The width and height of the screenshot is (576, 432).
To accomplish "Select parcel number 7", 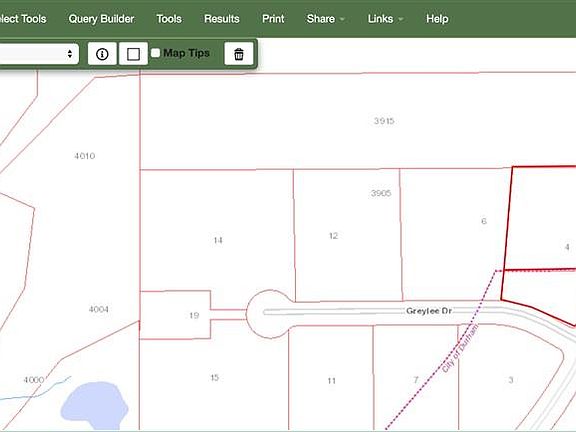I will (x=416, y=380).
